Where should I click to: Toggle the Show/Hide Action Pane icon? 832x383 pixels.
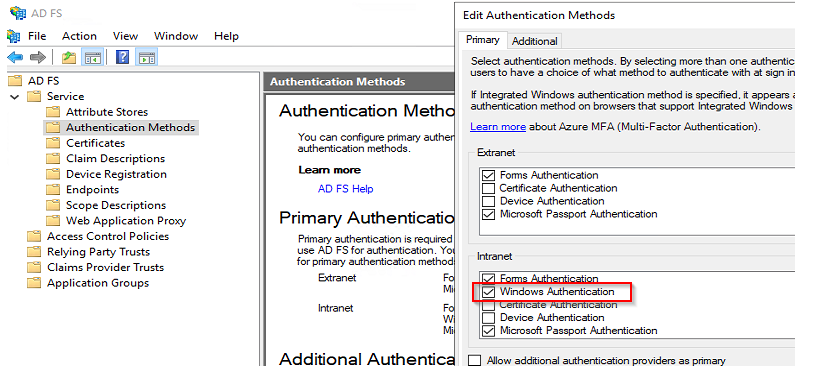tap(146, 57)
